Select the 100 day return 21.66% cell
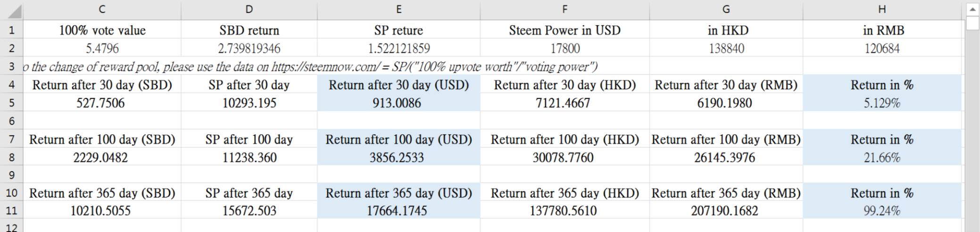Image resolution: width=980 pixels, height=232 pixels. click(x=882, y=157)
